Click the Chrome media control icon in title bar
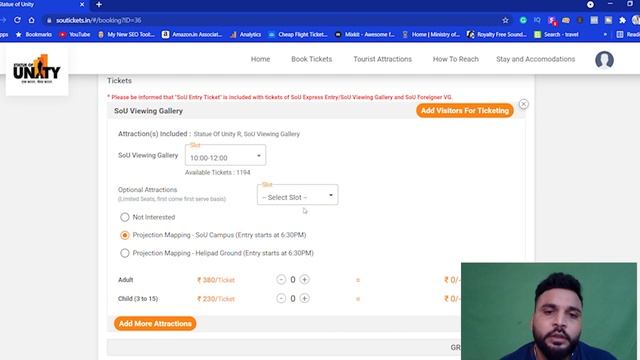Viewport: 640px width, 360px height. 590,4
